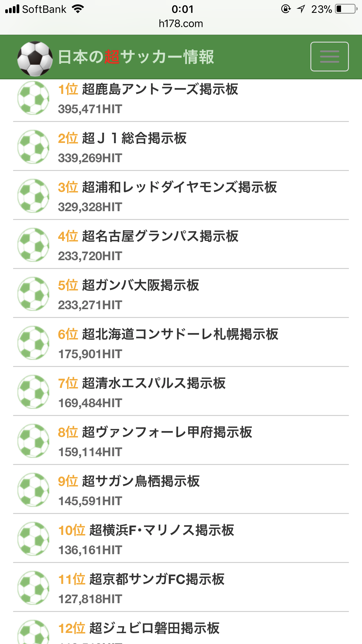The height and width of the screenshot is (644, 362).
Task: Tap the h178.com address bar
Action: (x=181, y=24)
